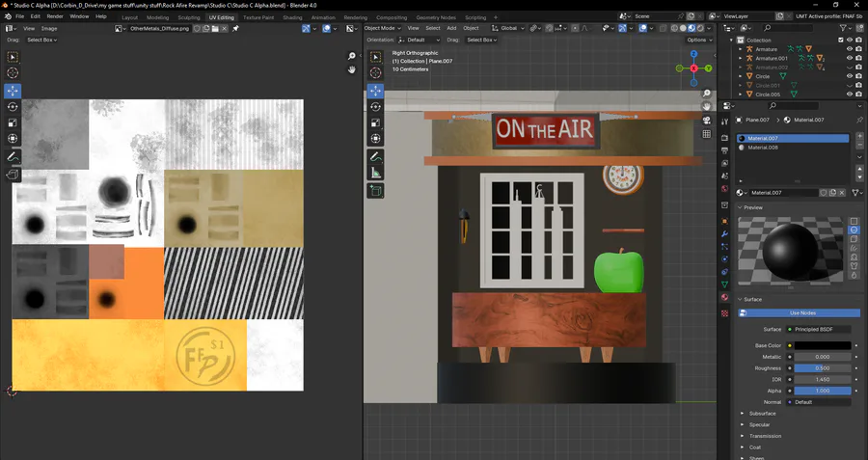Image resolution: width=868 pixels, height=460 pixels.
Task: Open the Global transform orientation dropdown
Action: (x=507, y=28)
